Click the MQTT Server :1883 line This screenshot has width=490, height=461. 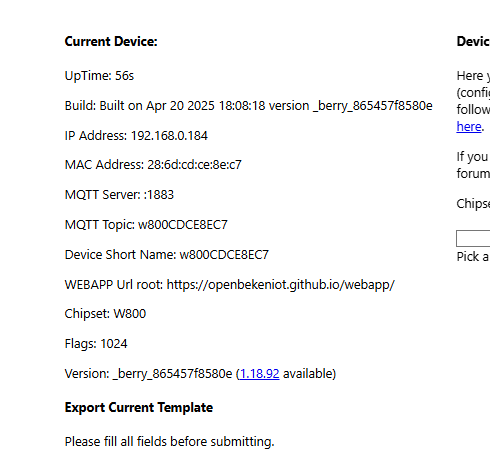click(x=119, y=195)
